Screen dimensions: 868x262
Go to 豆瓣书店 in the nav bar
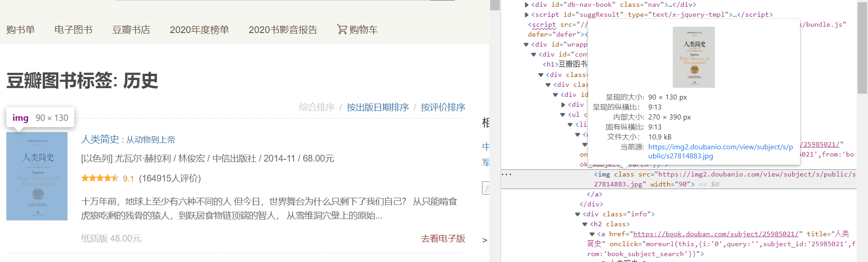(x=131, y=30)
